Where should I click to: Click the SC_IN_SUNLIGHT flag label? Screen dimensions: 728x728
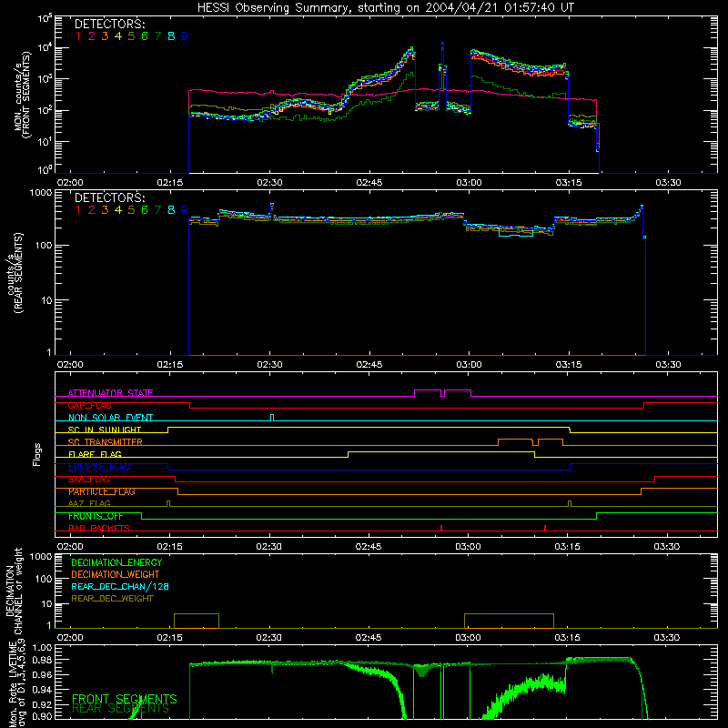pyautogui.click(x=105, y=430)
